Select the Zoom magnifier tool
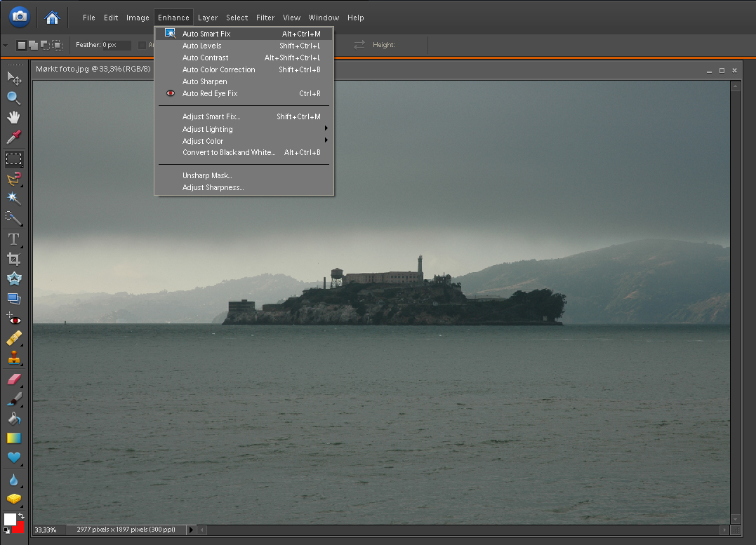756x545 pixels. [13, 97]
